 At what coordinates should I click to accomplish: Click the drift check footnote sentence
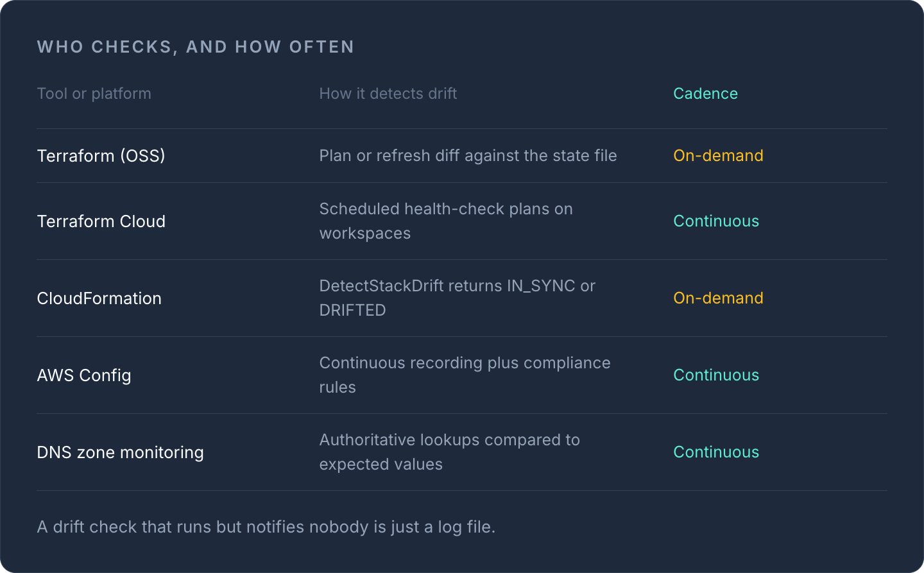(x=266, y=527)
